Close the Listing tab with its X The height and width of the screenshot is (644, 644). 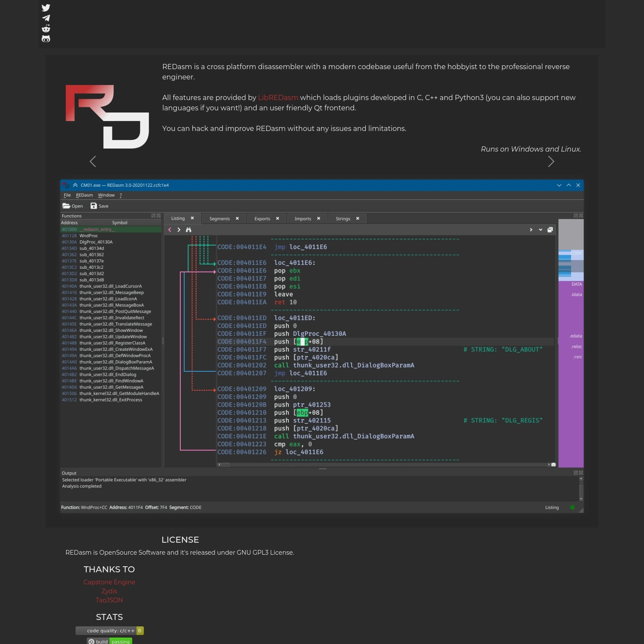[x=192, y=218]
